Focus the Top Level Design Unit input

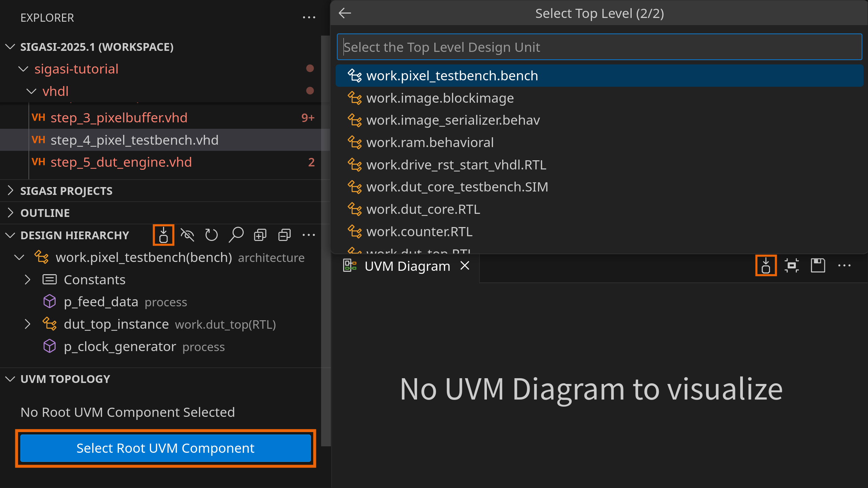pos(599,47)
